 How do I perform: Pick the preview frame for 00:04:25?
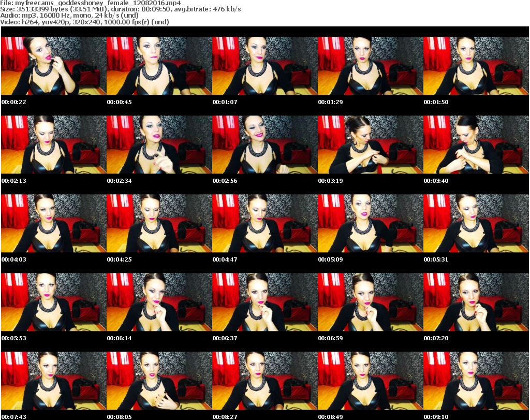click(x=159, y=224)
